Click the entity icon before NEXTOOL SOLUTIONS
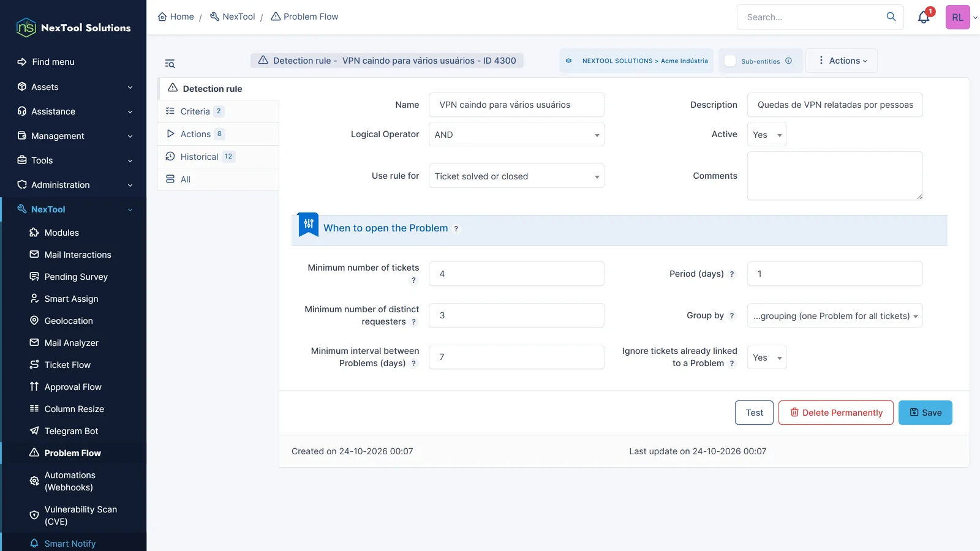980x551 pixels. 568,61
